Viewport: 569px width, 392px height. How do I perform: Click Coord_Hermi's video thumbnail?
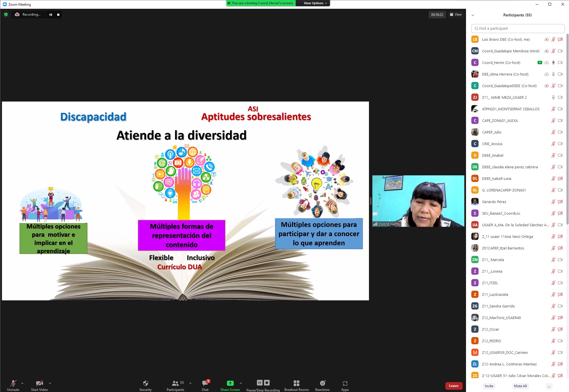pyautogui.click(x=418, y=201)
